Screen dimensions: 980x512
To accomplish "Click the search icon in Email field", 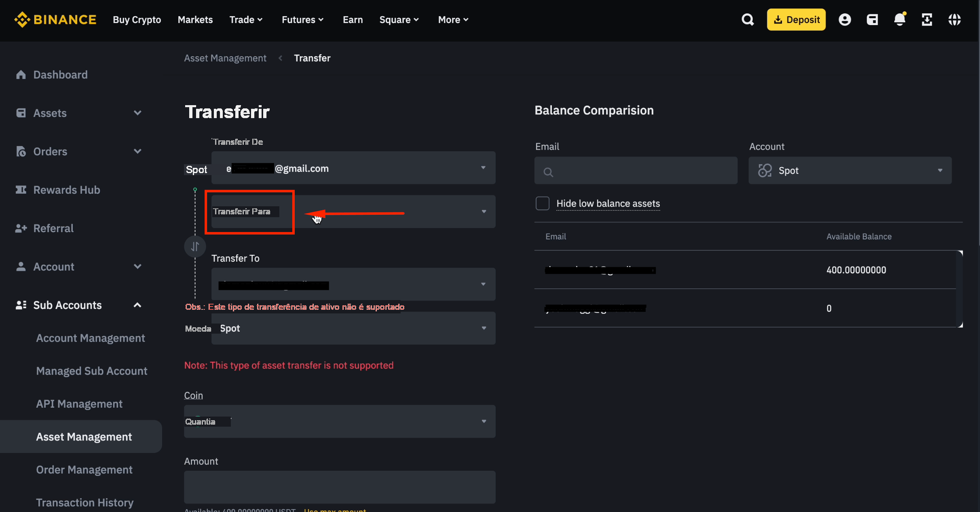I will point(548,172).
